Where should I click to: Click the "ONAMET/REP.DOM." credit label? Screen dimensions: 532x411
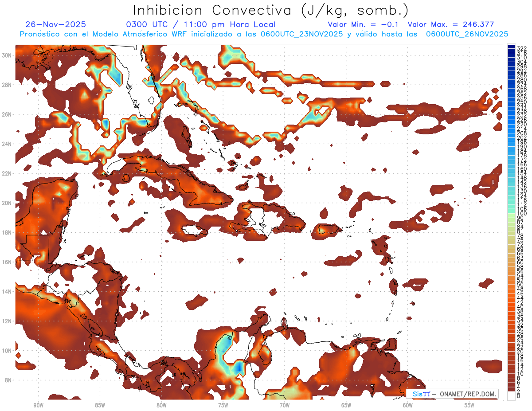coord(469,394)
